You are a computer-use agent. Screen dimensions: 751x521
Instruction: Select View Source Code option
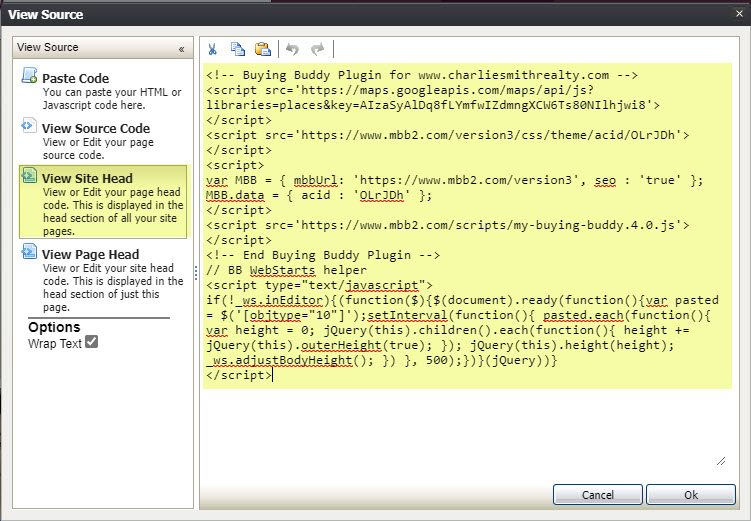click(103, 140)
